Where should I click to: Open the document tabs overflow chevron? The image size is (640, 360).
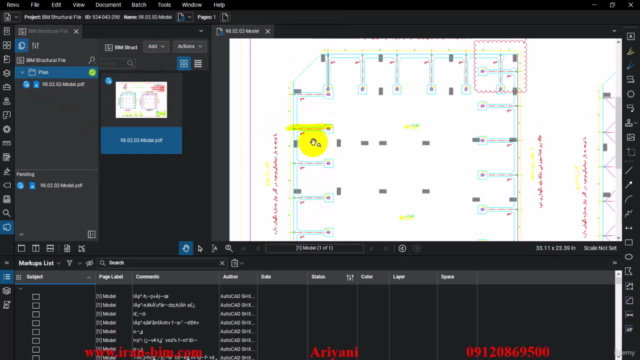[614, 31]
